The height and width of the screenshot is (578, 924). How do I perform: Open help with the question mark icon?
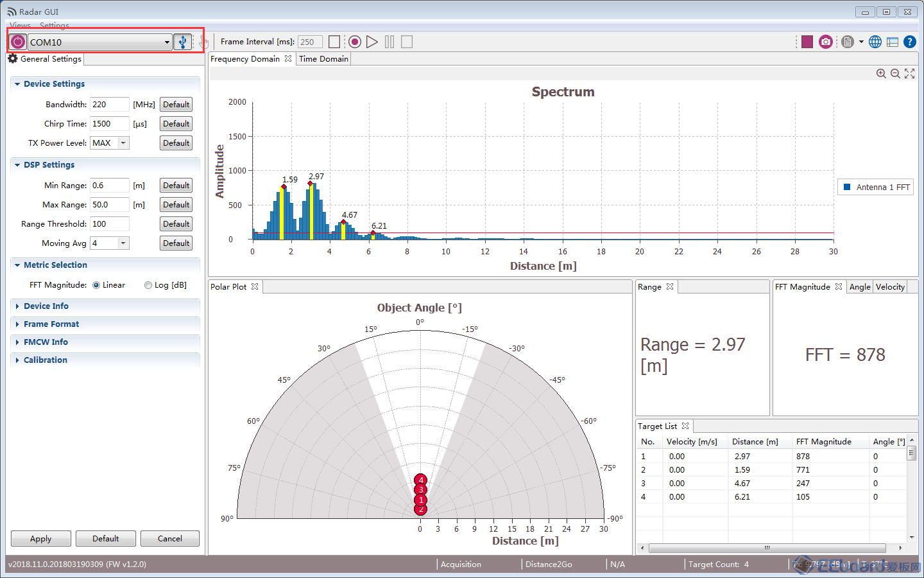coord(909,42)
